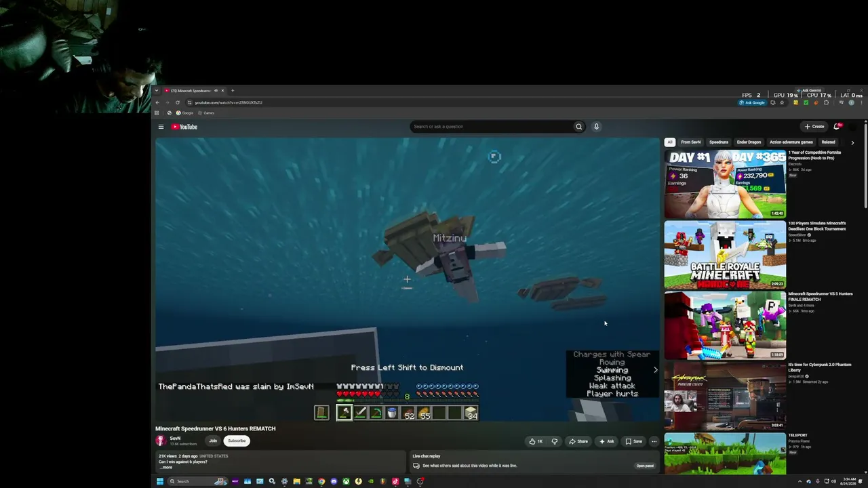Click the browser address bar URL
The image size is (868, 488).
(229, 102)
